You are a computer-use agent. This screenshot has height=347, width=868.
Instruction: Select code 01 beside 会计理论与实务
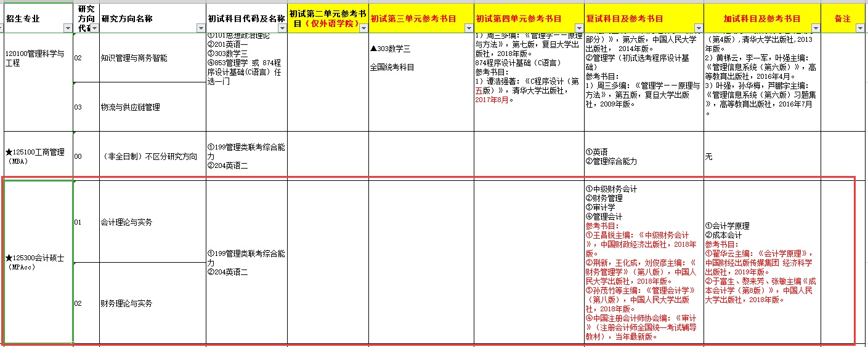(86, 221)
